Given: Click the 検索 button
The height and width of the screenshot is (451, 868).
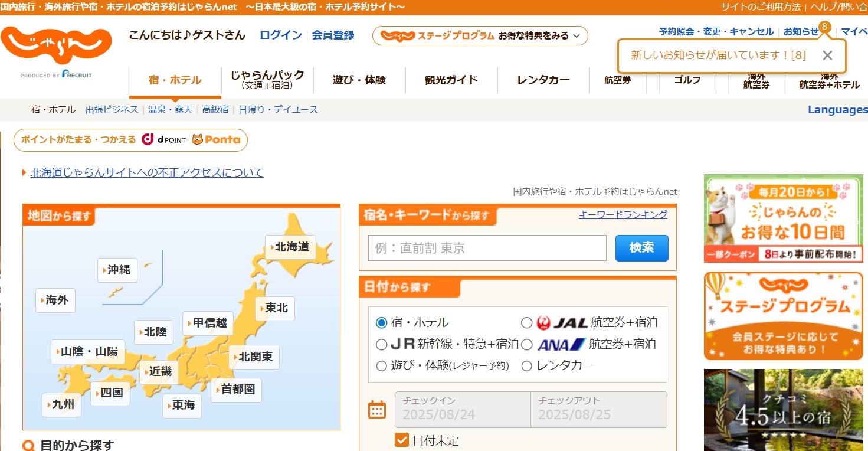Looking at the screenshot, I should point(642,248).
